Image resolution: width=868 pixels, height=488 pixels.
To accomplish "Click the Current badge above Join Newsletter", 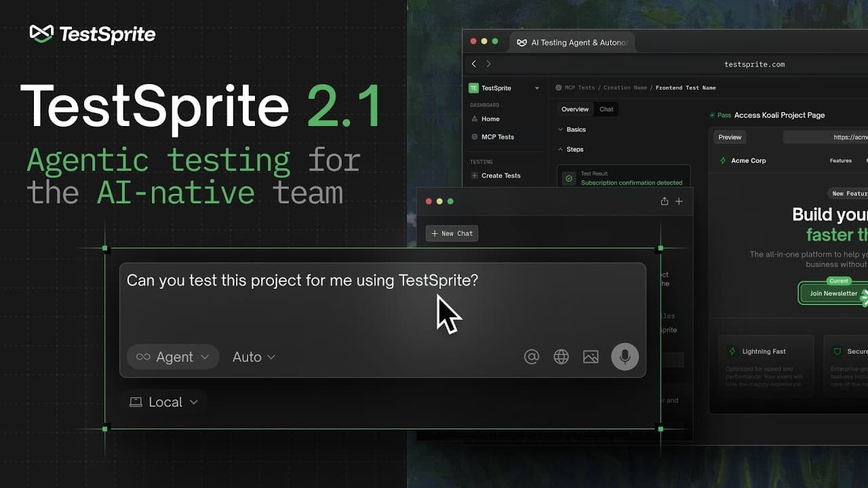I will pos(838,281).
